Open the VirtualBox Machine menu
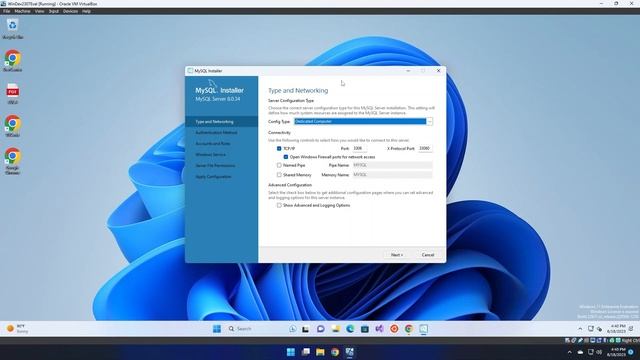This screenshot has width=640, height=360. pyautogui.click(x=22, y=11)
